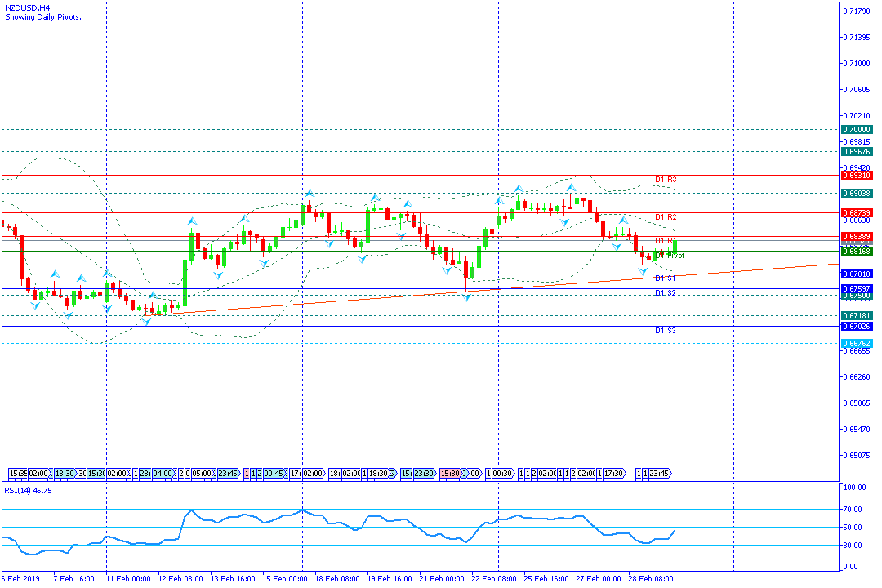Screen dimensions: 882x588
Task: Select the D1 S3 support label
Action: pyautogui.click(x=666, y=331)
